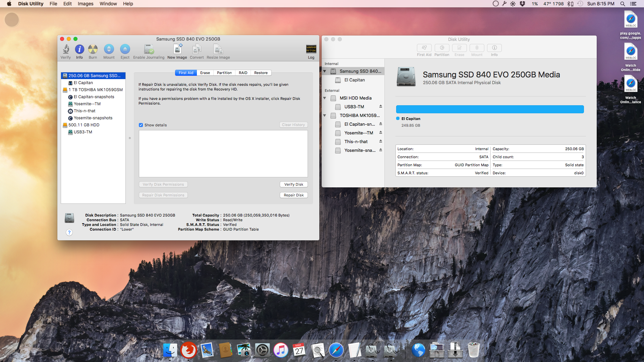Click the Repair Disk Permissions button
This screenshot has height=362, width=644.
(x=163, y=195)
